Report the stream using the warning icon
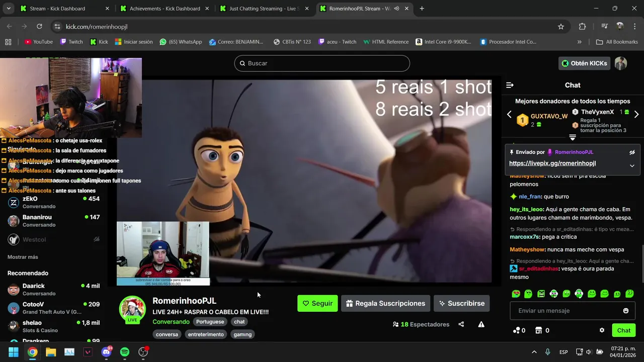644x362 pixels. tap(481, 324)
